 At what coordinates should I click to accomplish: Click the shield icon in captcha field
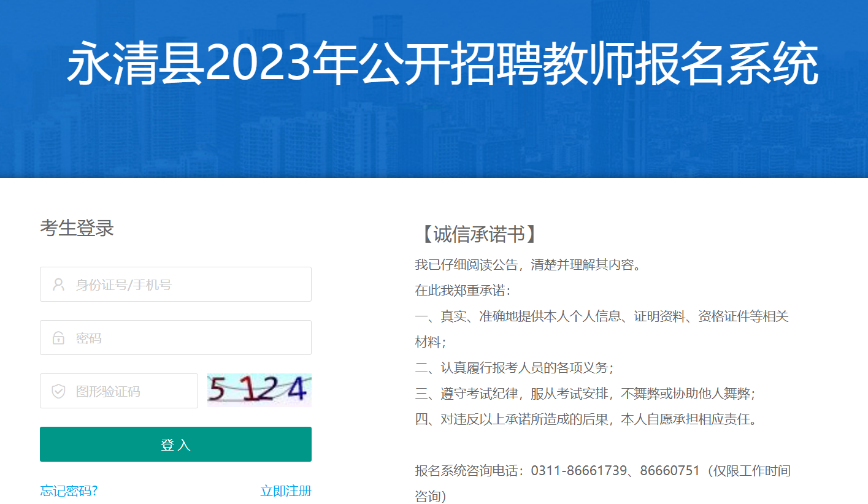[58, 391]
